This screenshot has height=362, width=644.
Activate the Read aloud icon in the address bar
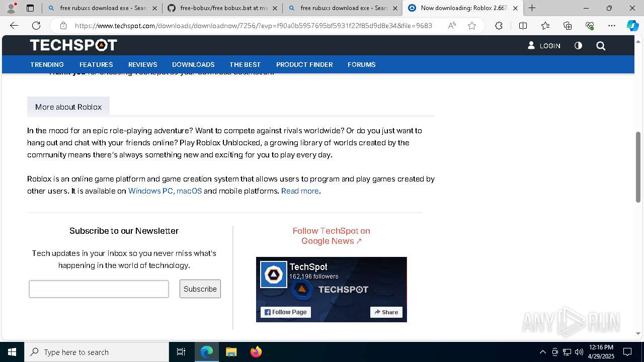click(x=452, y=26)
